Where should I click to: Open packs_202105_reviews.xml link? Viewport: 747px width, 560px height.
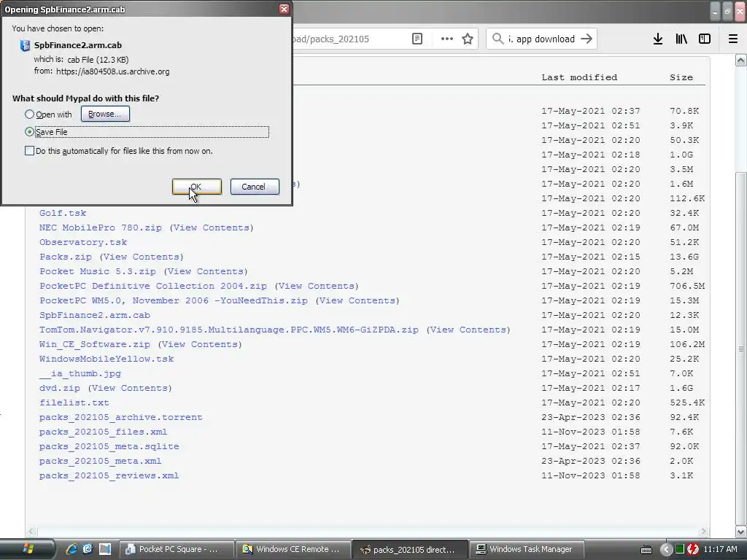(x=109, y=475)
